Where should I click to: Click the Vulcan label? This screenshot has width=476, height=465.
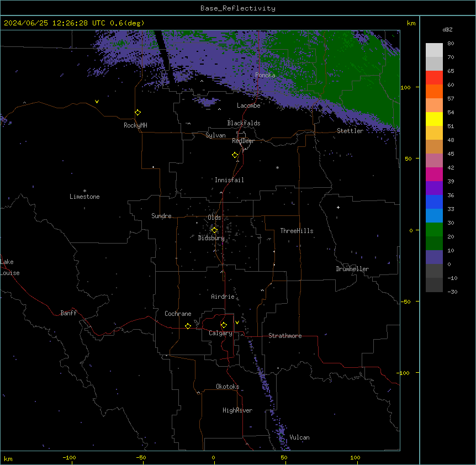click(x=300, y=437)
